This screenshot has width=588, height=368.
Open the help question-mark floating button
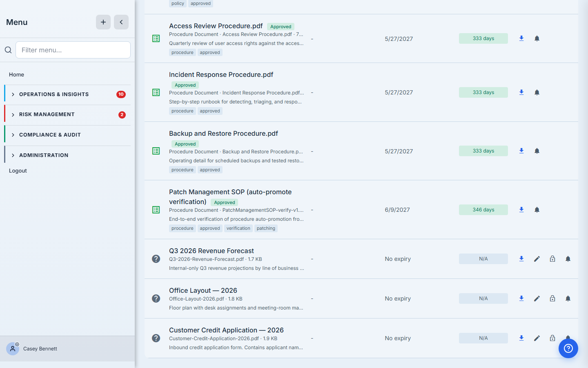[x=568, y=348]
